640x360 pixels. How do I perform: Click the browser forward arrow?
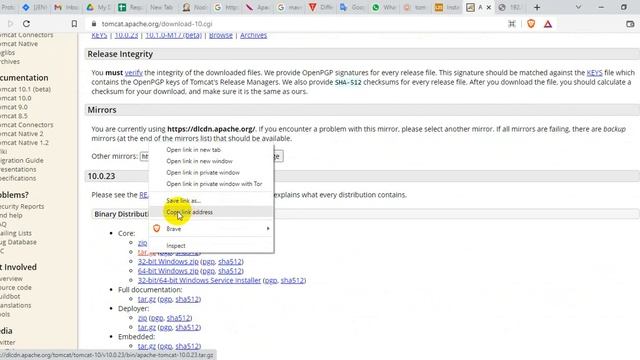(x=11, y=24)
